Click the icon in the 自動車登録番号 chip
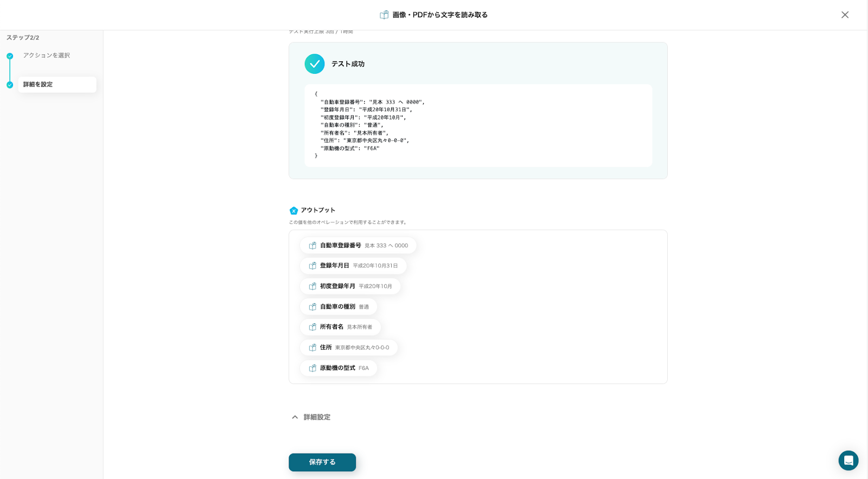Screen dimensions: 868x479 click(312, 246)
